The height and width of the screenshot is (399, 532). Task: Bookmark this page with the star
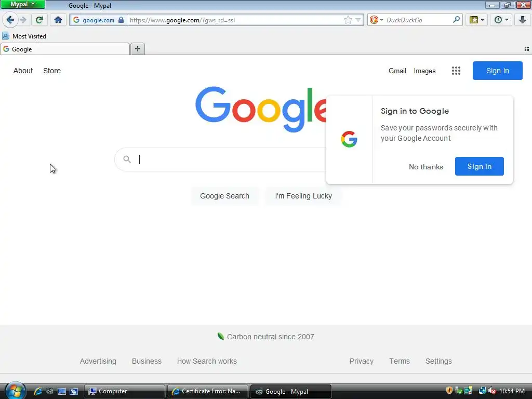pos(348,20)
